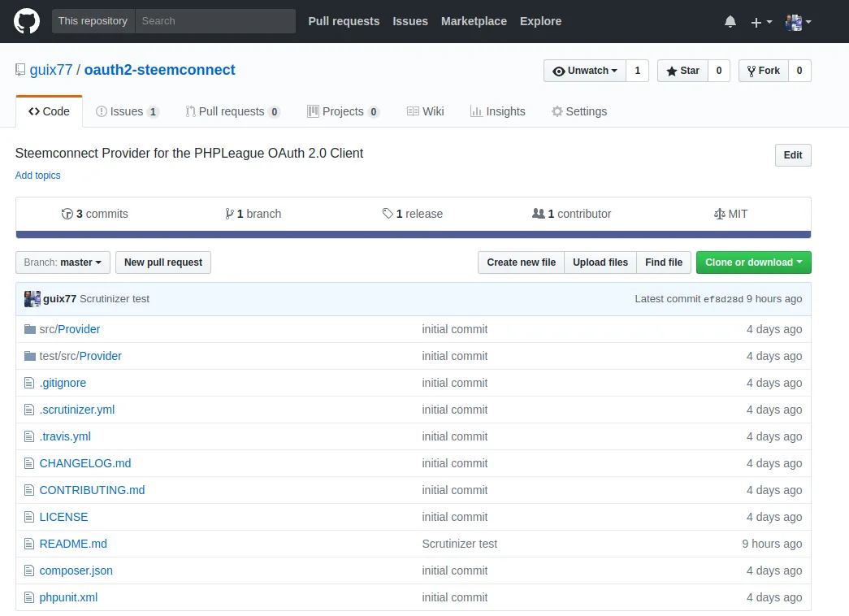Open latest commit ef8d28d hash
This screenshot has width=849, height=616.
723,299
